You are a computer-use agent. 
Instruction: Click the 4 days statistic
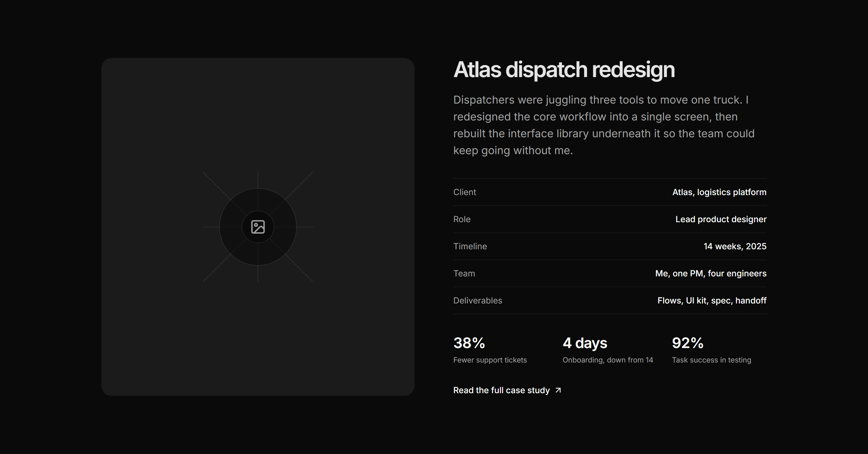click(585, 343)
